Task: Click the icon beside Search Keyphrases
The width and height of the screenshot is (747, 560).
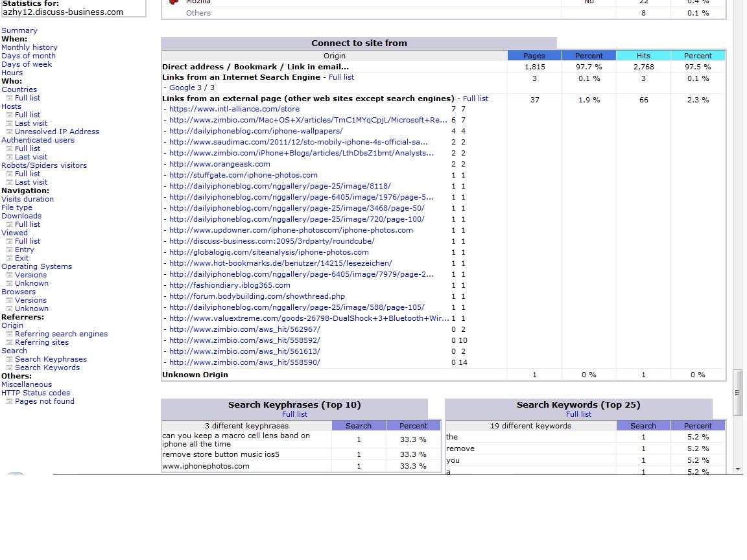Action: point(9,360)
